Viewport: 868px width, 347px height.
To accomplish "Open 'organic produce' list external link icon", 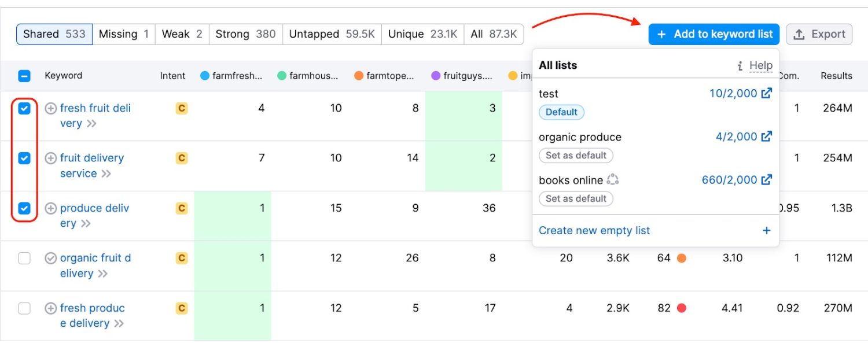I will click(767, 136).
